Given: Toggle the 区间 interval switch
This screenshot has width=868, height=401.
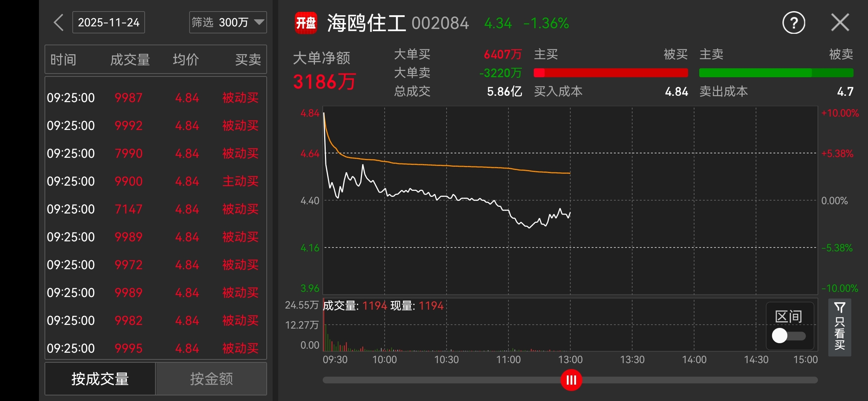Looking at the screenshot, I should 789,336.
